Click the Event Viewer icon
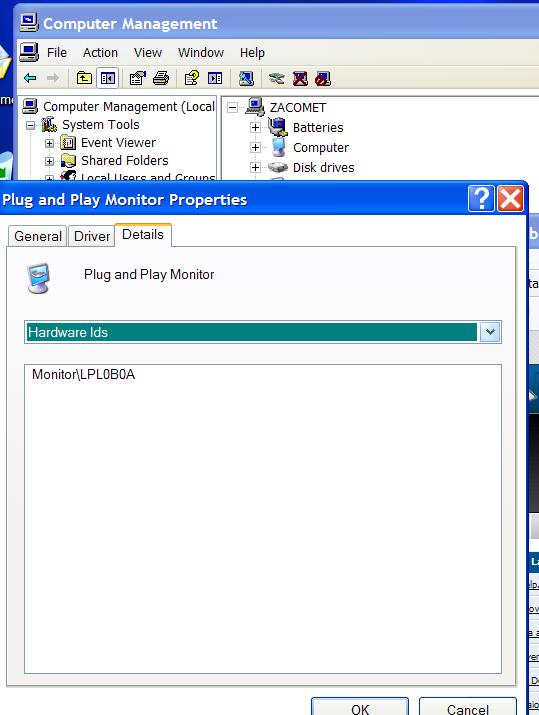This screenshot has width=539, height=715. click(68, 143)
